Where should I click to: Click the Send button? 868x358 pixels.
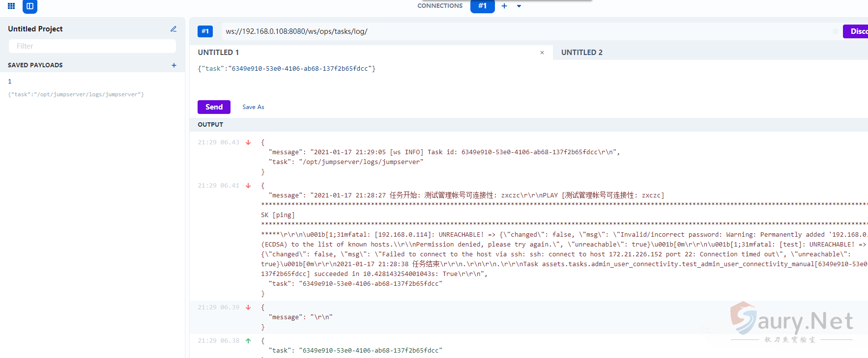[214, 107]
